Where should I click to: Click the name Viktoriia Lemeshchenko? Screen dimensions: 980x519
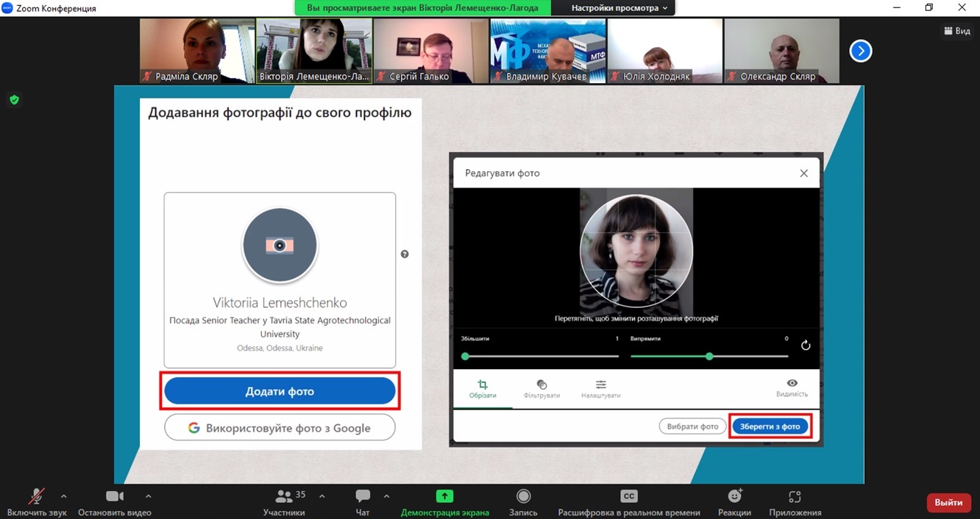(x=280, y=303)
